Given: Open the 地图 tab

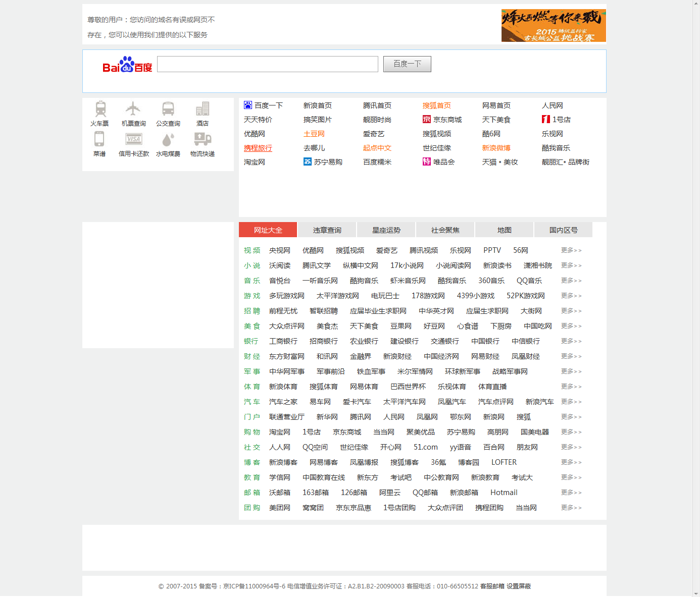Looking at the screenshot, I should coord(505,230).
